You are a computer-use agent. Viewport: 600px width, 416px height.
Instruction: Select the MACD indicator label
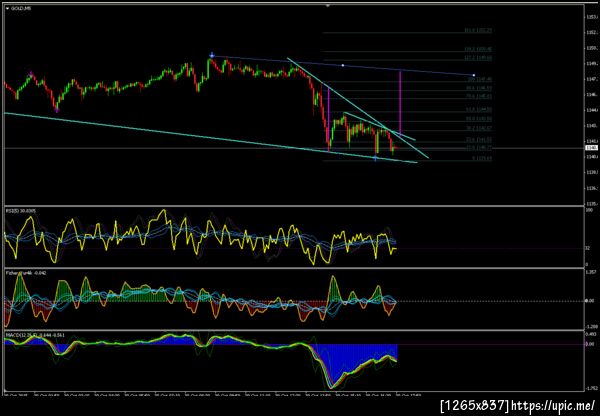[x=35, y=335]
